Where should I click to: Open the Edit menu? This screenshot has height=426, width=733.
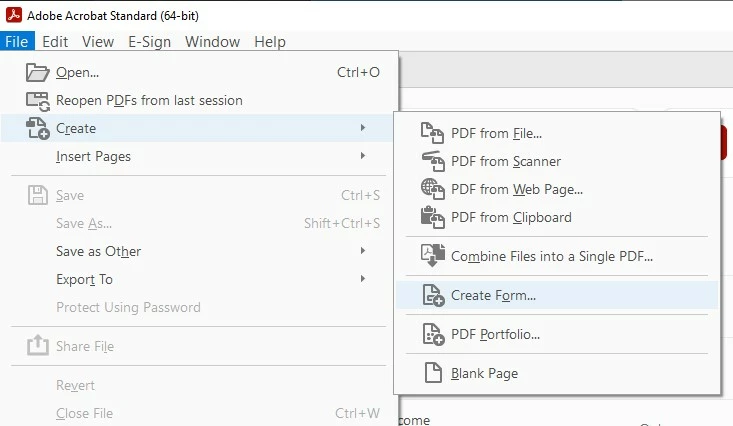[x=55, y=42]
